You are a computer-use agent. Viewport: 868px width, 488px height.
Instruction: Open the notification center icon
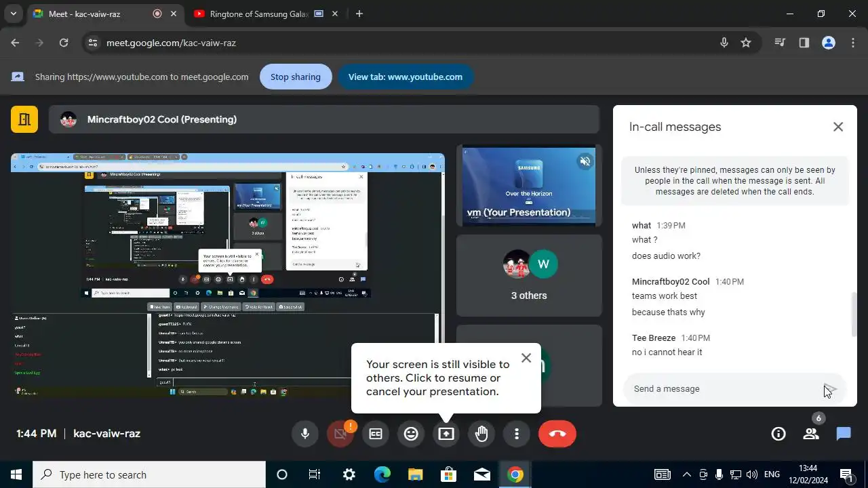tap(846, 474)
